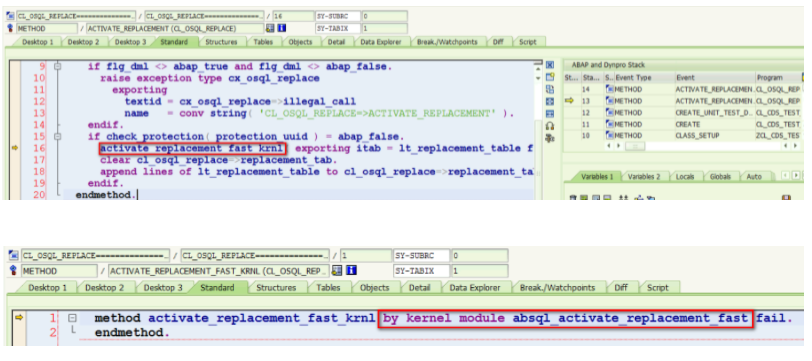Click navigate-to-source icon beside ACTIVATE_REPLACEMENT_FAST_KRNL field
The height and width of the screenshot is (361, 812).
[338, 271]
